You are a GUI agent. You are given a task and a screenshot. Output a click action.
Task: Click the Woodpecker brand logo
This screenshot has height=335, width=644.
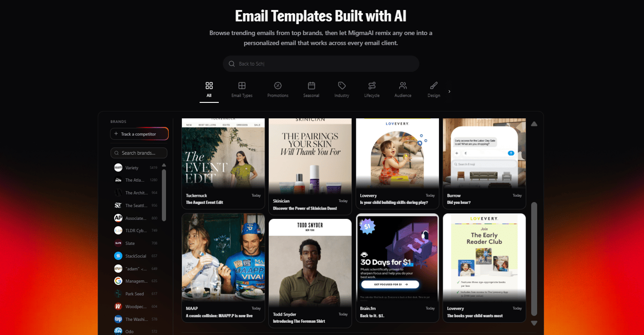[118, 306]
